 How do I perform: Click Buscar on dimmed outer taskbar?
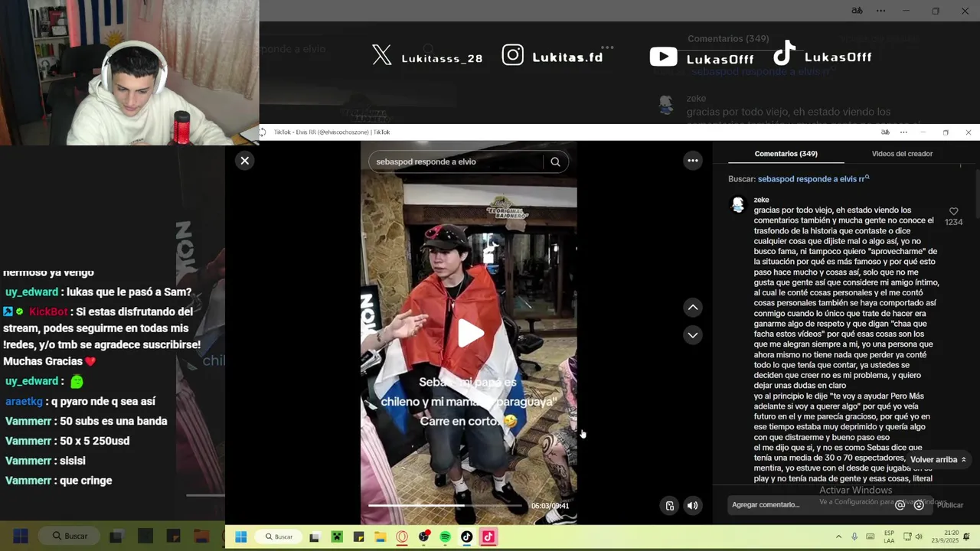(x=70, y=536)
